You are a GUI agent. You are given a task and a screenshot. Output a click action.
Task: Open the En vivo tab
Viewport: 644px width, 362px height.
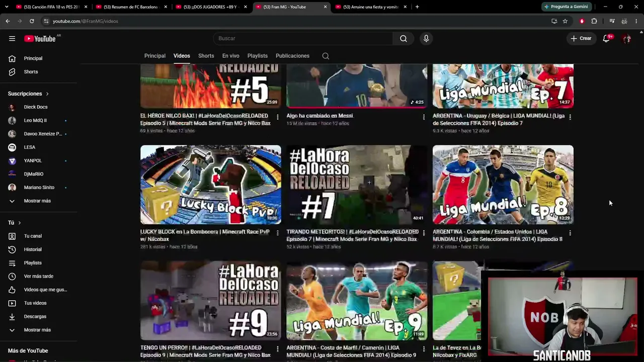point(231,56)
